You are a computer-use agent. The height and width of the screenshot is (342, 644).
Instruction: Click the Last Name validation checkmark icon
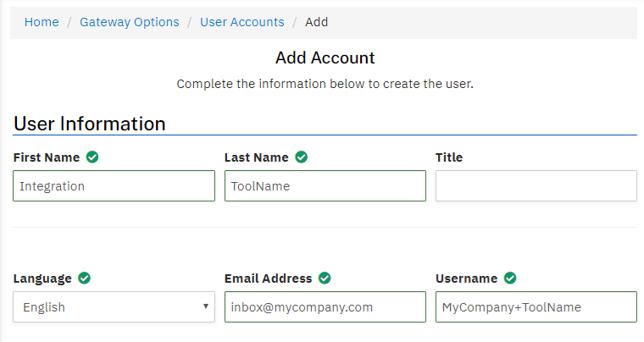click(x=302, y=157)
